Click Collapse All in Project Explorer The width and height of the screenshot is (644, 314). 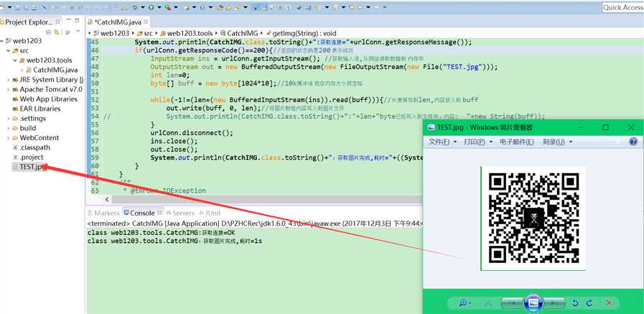[x=49, y=32]
